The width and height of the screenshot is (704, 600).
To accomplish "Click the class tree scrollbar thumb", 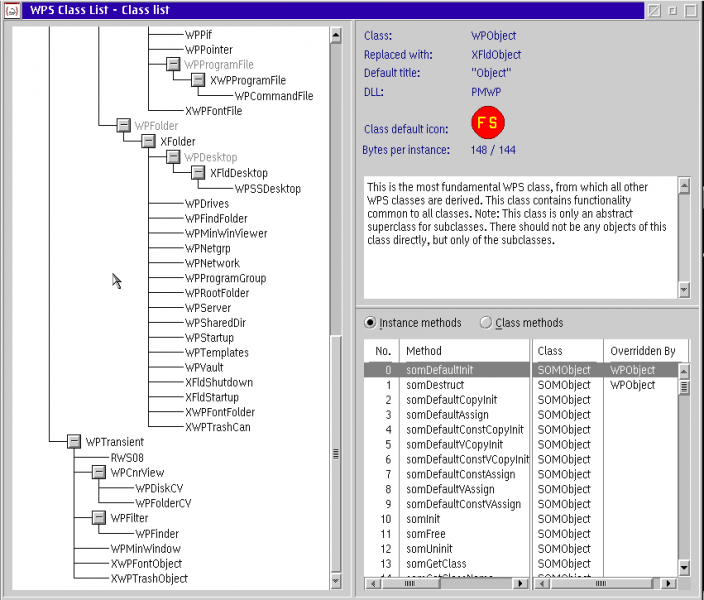I will (x=335, y=454).
